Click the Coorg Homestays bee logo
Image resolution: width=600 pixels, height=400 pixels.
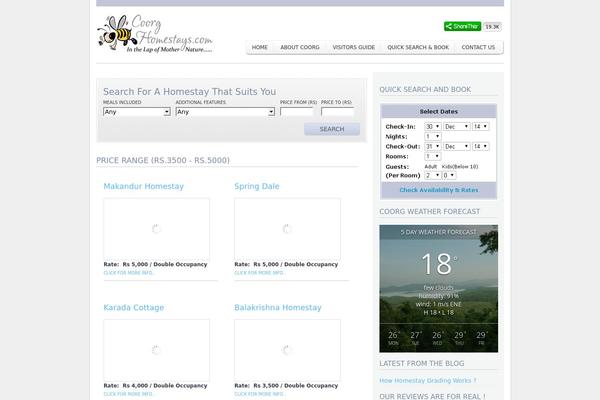coord(155,34)
